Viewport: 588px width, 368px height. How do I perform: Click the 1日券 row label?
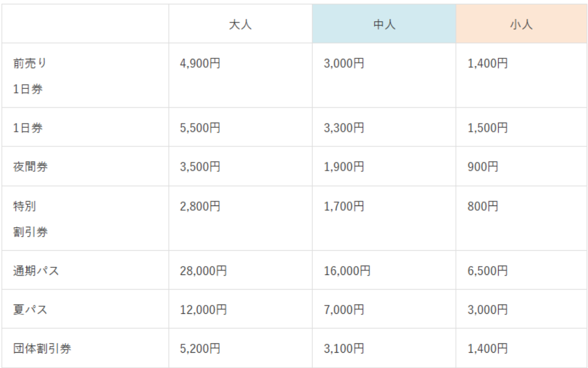coord(28,128)
